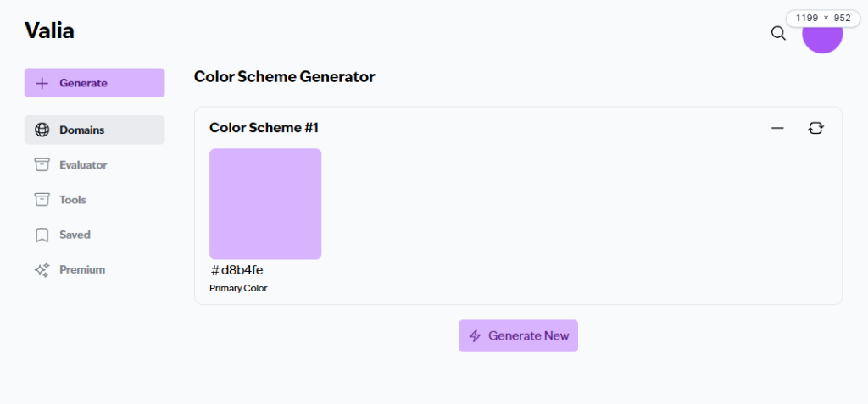Click the sparkles icon beside Premium
The width and height of the screenshot is (868, 404).
click(x=42, y=269)
